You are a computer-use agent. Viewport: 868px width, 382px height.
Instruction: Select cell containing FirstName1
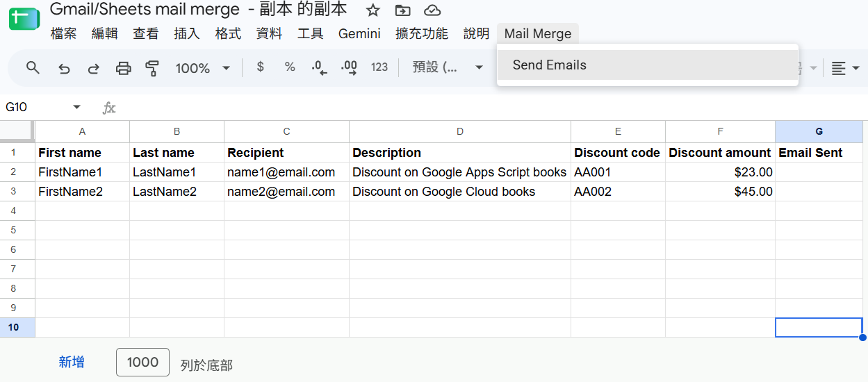point(83,172)
